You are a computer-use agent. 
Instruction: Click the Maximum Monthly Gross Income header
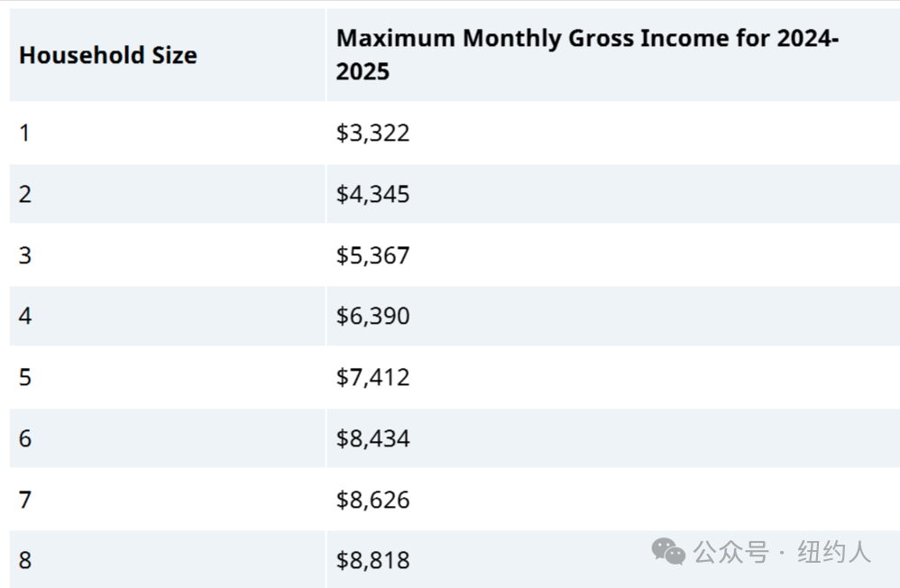click(x=613, y=55)
